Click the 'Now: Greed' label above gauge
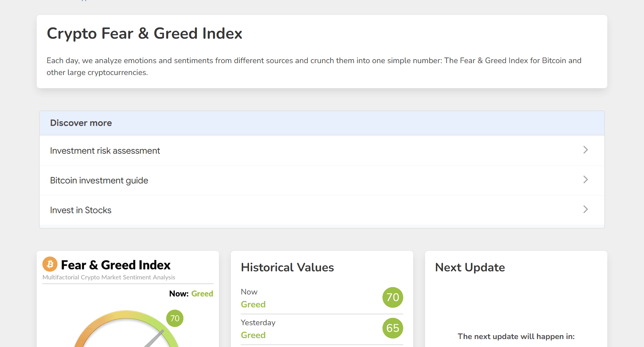The width and height of the screenshot is (644, 347). pyautogui.click(x=191, y=293)
